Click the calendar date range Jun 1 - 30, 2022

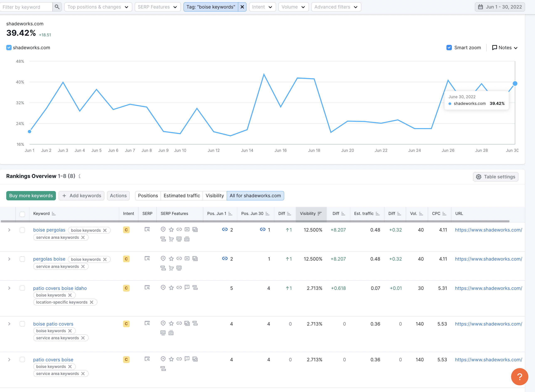pos(500,7)
